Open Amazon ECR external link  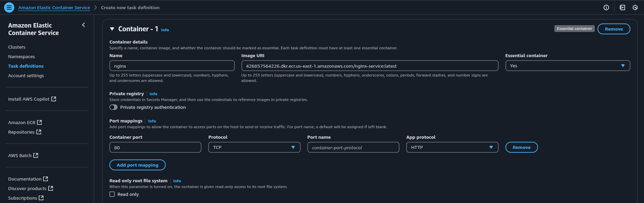(x=25, y=122)
